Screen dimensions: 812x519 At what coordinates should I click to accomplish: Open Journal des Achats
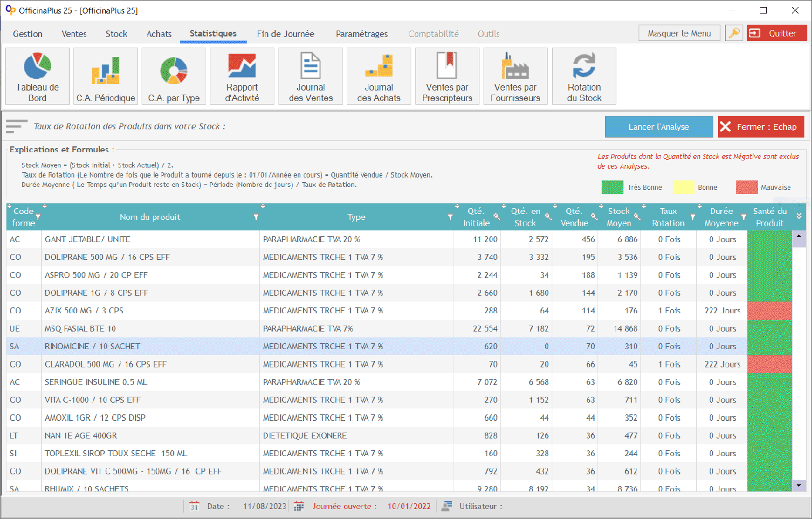coord(379,76)
